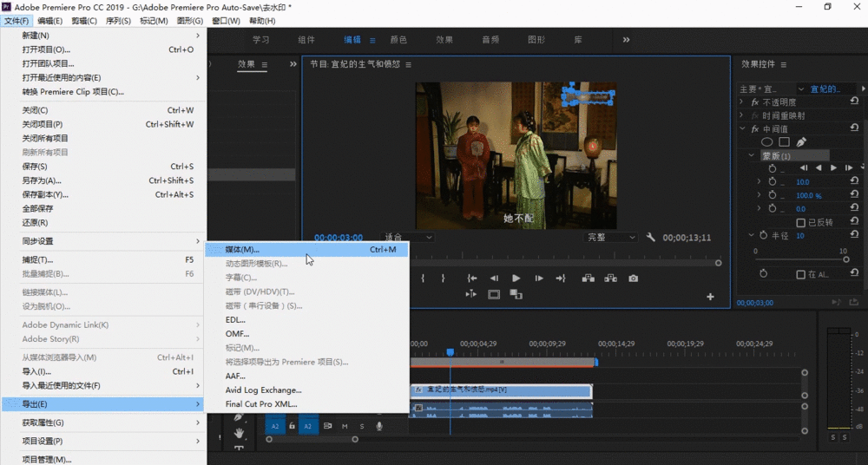Viewport: 868px width, 465px height.
Task: Toggle the 已反转 checkbox
Action: (800, 223)
